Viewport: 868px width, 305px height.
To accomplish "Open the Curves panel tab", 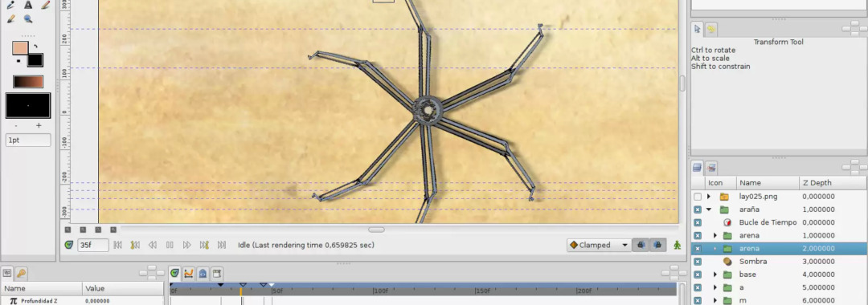I will tap(188, 273).
